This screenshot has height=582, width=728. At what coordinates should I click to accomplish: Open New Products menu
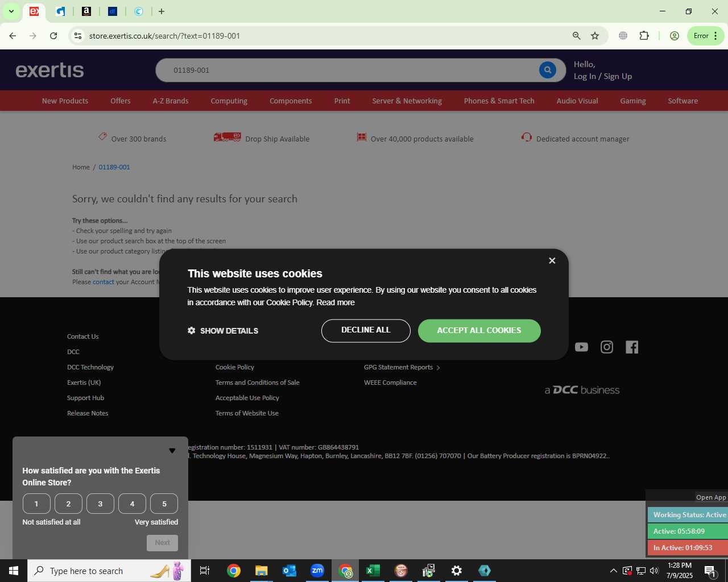point(65,101)
